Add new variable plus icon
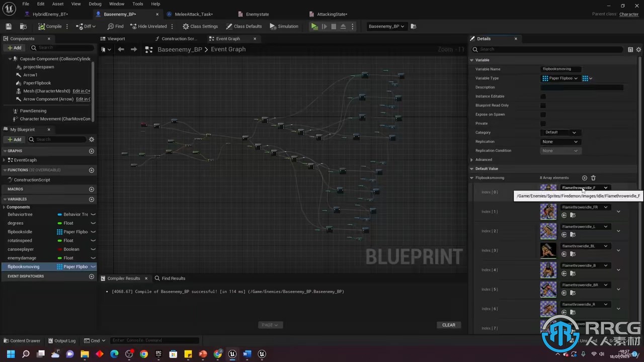Image resolution: width=644 pixels, height=362 pixels. [x=92, y=199]
